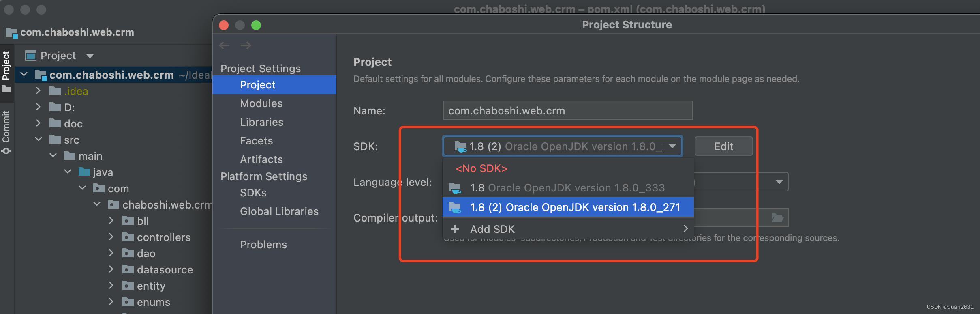
Task: Open the Language level dropdown arrow
Action: 779,182
